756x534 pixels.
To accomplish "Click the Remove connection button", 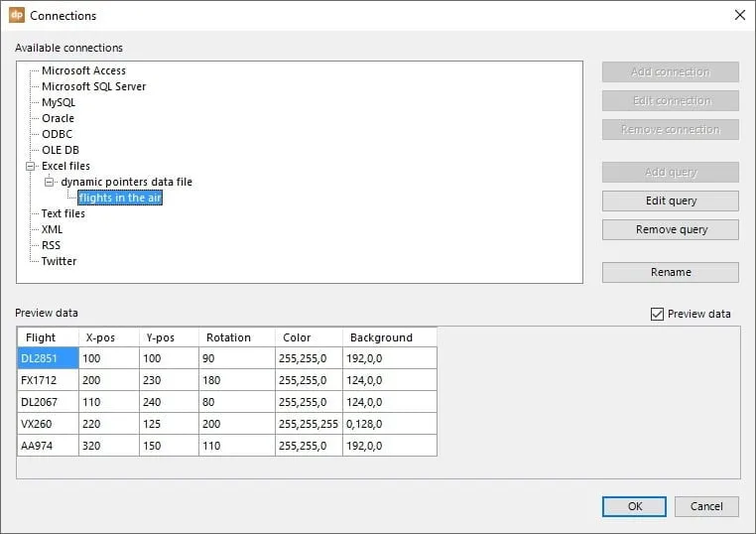I will (x=670, y=130).
